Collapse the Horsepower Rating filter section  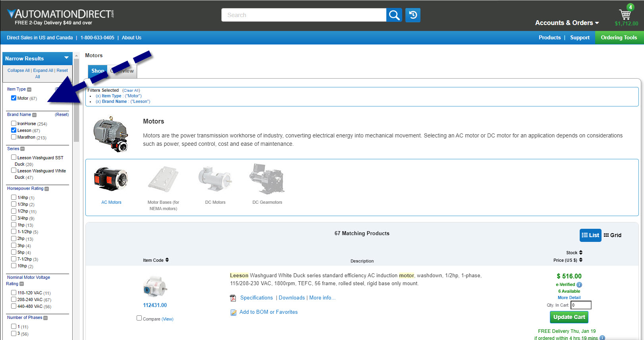[x=47, y=189]
